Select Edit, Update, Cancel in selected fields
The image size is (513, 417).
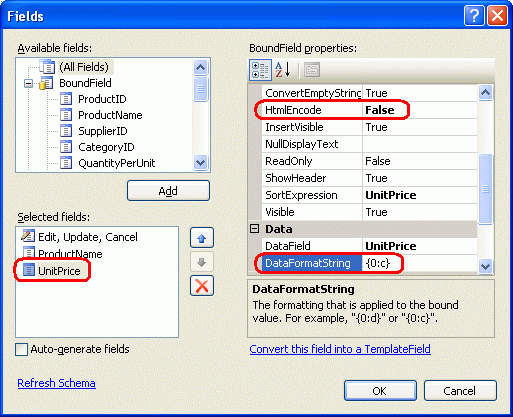[x=88, y=237]
